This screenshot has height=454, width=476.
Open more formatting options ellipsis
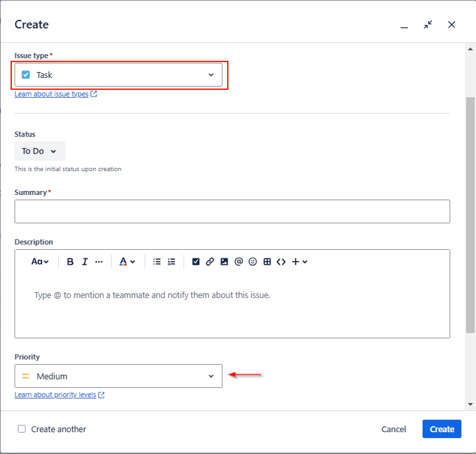coord(99,262)
